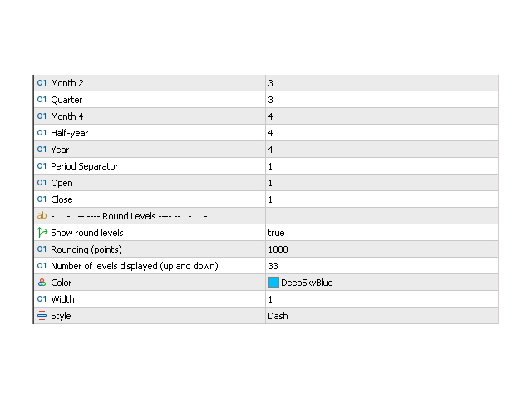Click the integer icon beside Month 2
The height and width of the screenshot is (399, 532).
point(42,83)
